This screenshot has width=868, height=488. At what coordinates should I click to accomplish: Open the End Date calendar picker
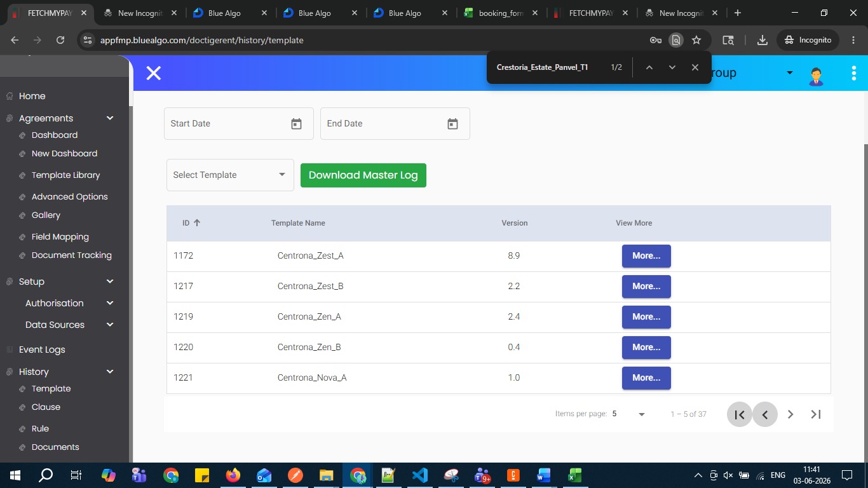tap(452, 124)
